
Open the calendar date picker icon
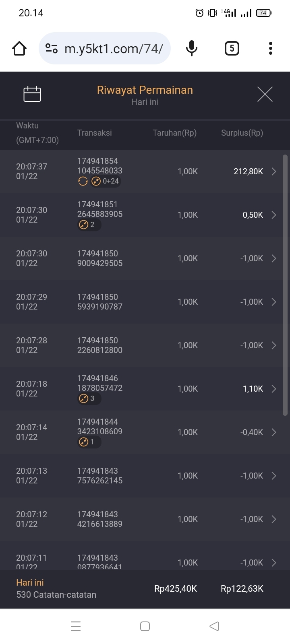click(x=32, y=94)
